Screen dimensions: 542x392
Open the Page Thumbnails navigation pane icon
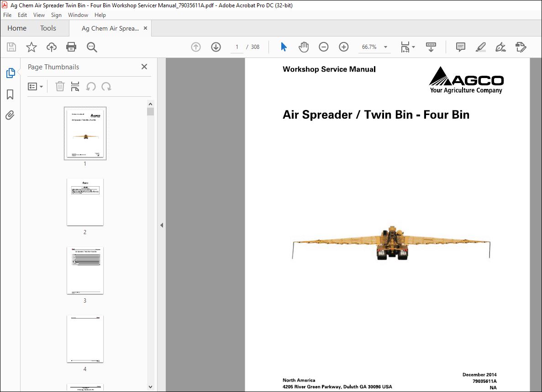pyautogui.click(x=11, y=73)
